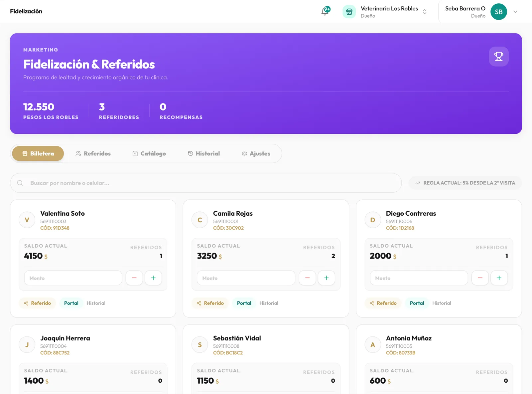
Task: Open Portal for Diego Contreras
Action: [x=417, y=303]
